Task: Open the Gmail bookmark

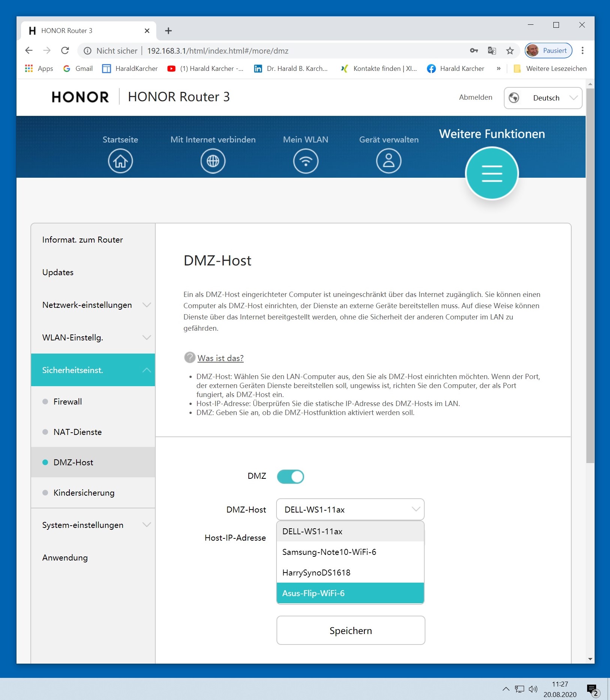Action: point(78,69)
